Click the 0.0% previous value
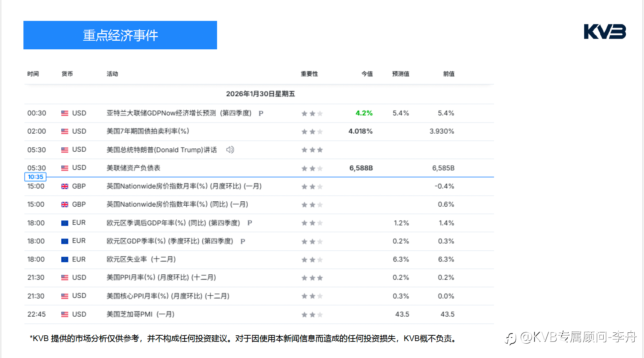This screenshot has width=644, height=358. click(x=446, y=296)
